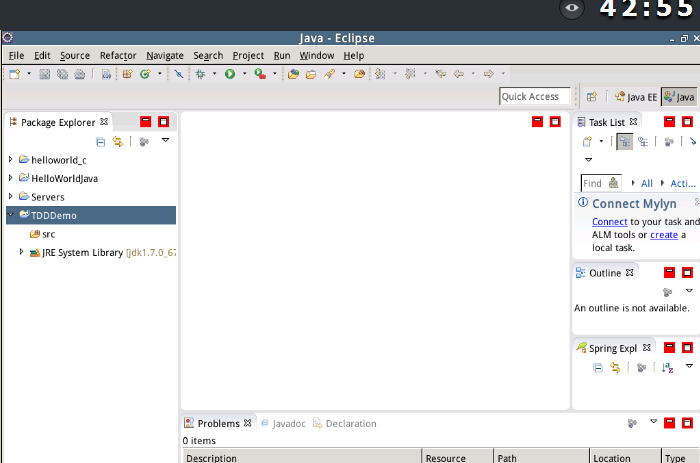Click the Find field in Task List
The height and width of the screenshot is (463, 700).
[x=601, y=184]
